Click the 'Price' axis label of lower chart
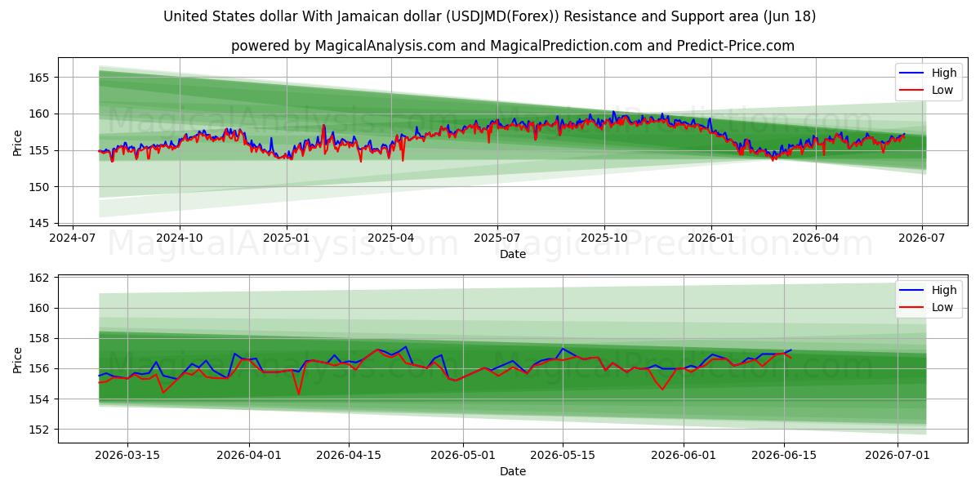 coord(18,360)
